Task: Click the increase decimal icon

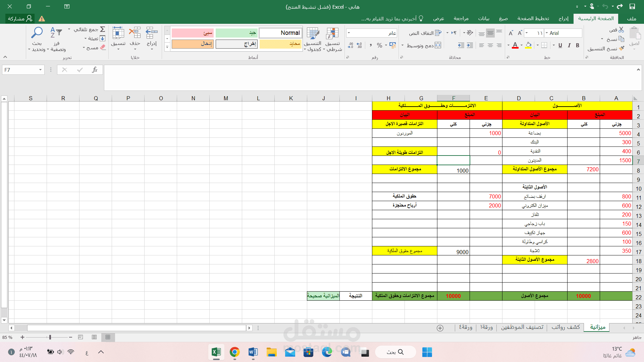Action: 360,45
